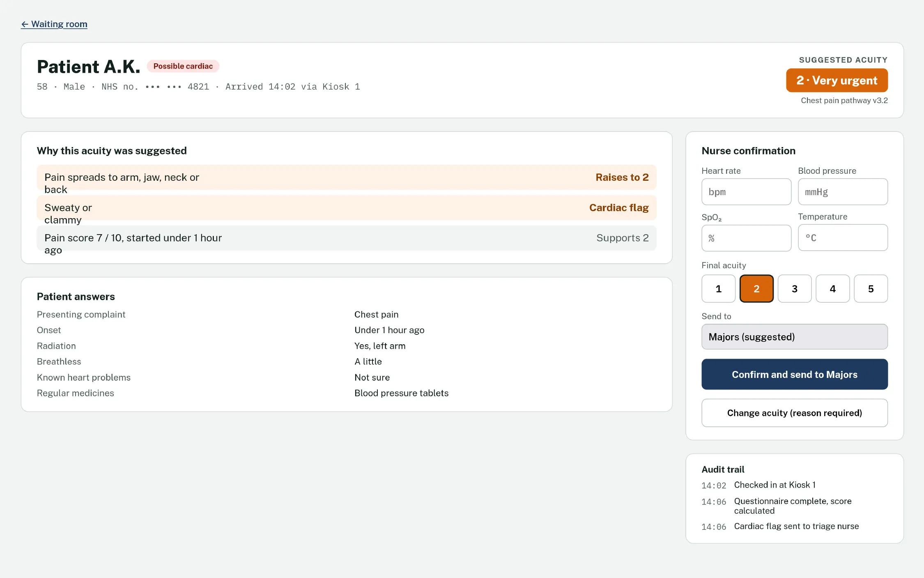Click 'Cardiac flag sent to triage nurse' entry
This screenshot has height=578, width=924.
click(796, 527)
